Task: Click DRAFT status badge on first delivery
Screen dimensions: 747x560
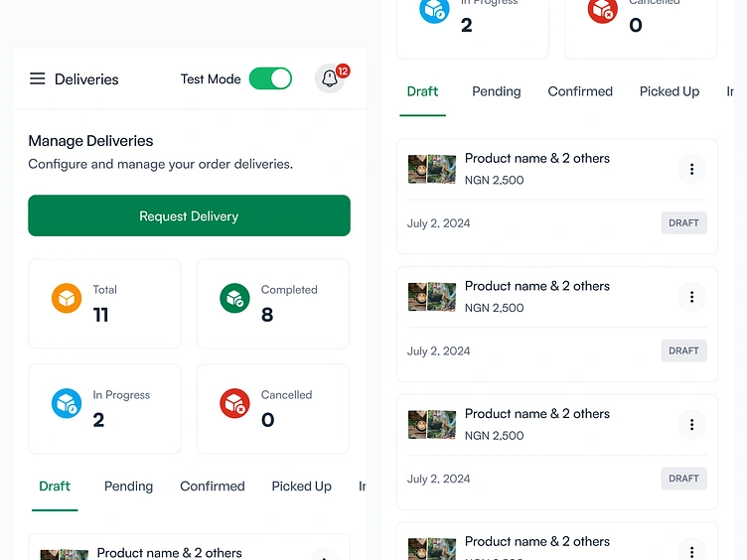Action: pyautogui.click(x=683, y=223)
